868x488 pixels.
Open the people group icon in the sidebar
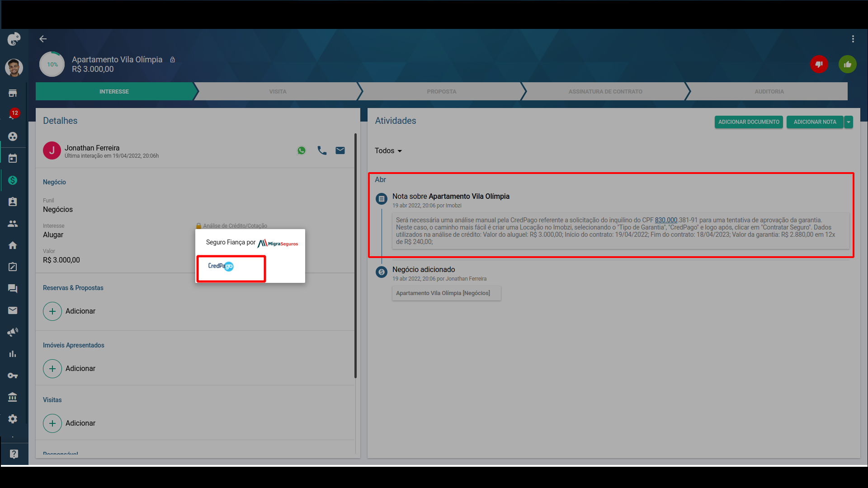pos(13,224)
